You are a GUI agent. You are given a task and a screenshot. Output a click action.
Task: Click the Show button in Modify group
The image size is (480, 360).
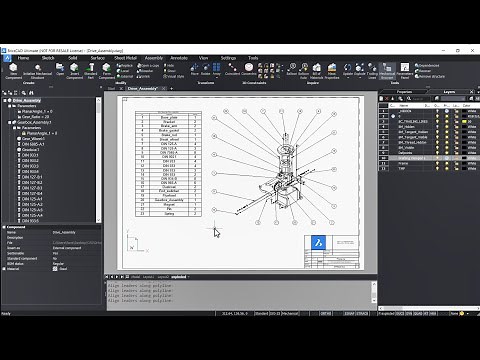169,71
